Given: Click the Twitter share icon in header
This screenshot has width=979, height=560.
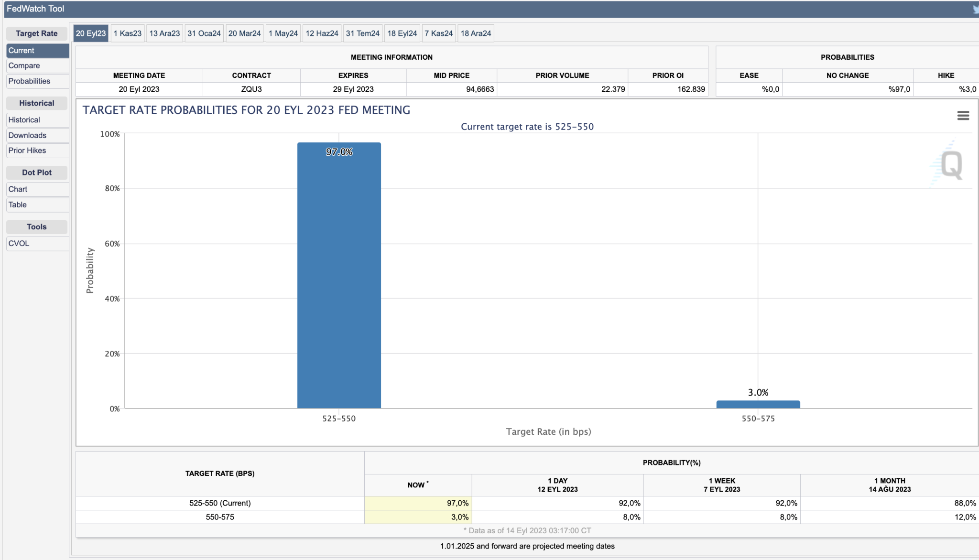Looking at the screenshot, I should (x=975, y=9).
